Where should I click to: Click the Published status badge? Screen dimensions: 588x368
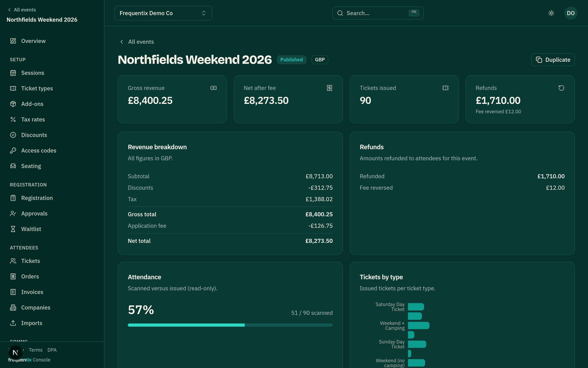pos(291,60)
